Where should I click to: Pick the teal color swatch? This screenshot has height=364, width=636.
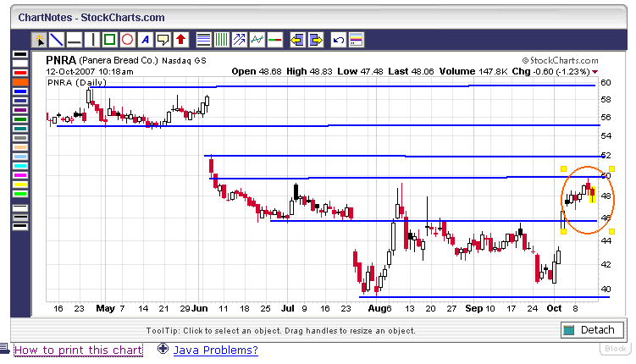tap(20, 129)
